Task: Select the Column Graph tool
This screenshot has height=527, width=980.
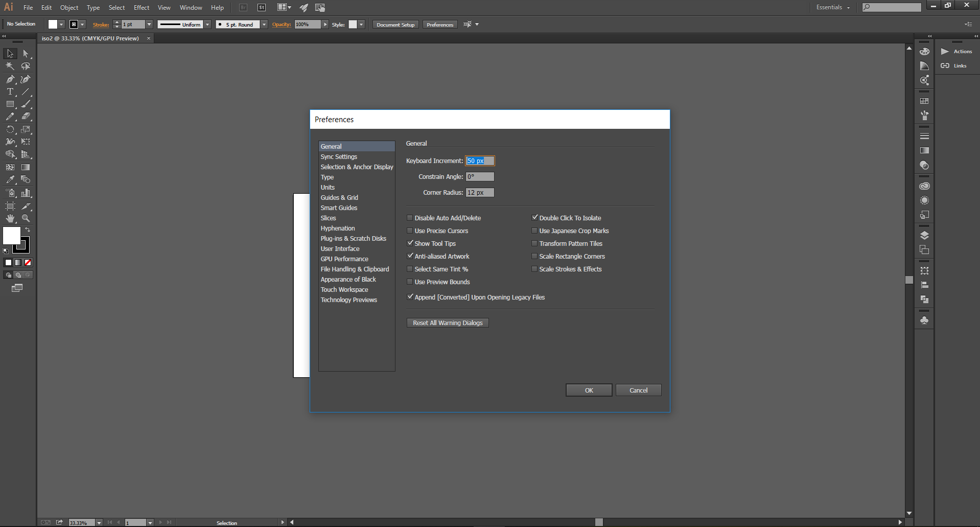Action: click(x=26, y=193)
